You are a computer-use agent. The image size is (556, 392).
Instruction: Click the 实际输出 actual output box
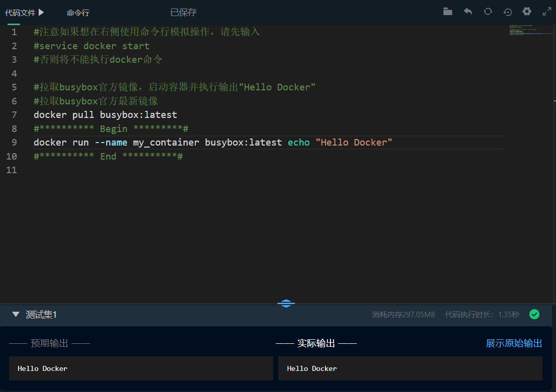410,368
